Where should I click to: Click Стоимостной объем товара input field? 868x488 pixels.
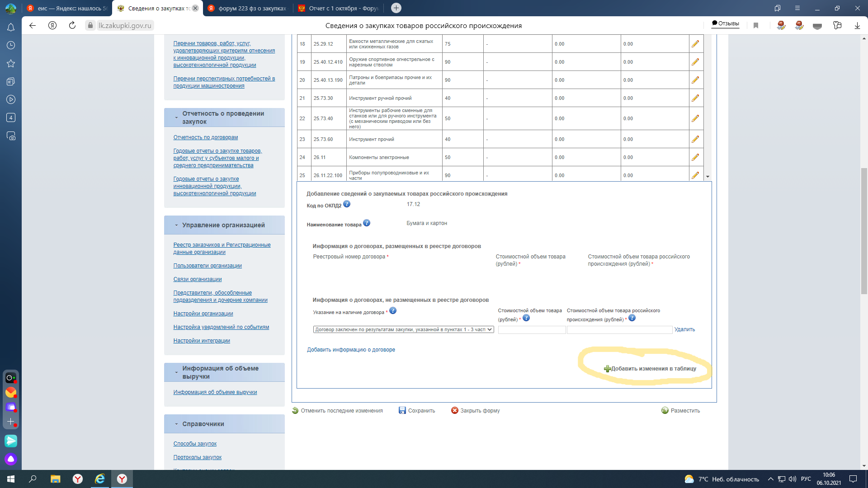click(532, 330)
